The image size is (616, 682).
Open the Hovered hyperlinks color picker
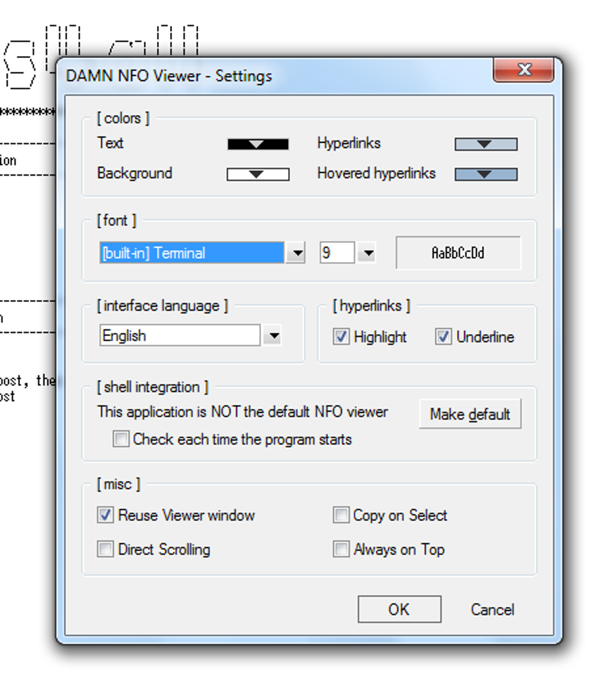coord(486,175)
